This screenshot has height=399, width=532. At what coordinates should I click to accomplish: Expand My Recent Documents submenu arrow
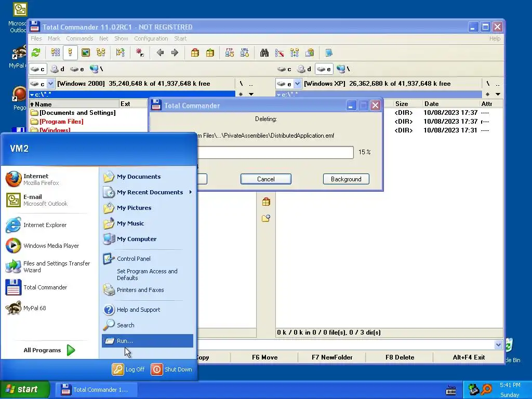pos(191,192)
